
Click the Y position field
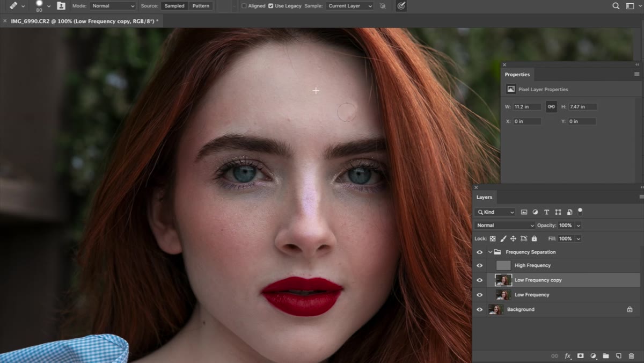[582, 121]
